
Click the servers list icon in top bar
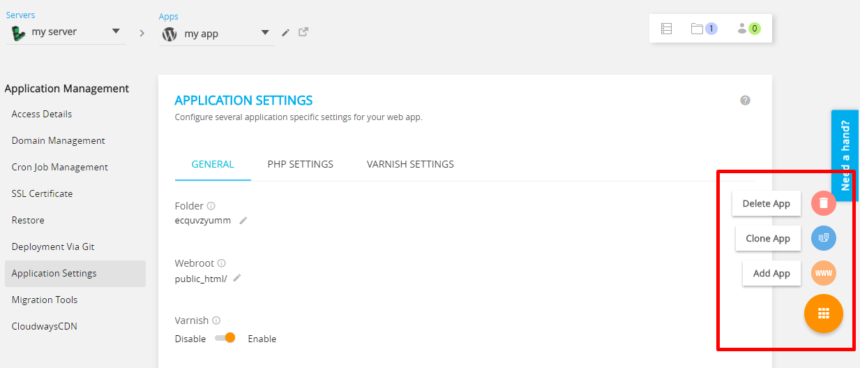pos(666,29)
